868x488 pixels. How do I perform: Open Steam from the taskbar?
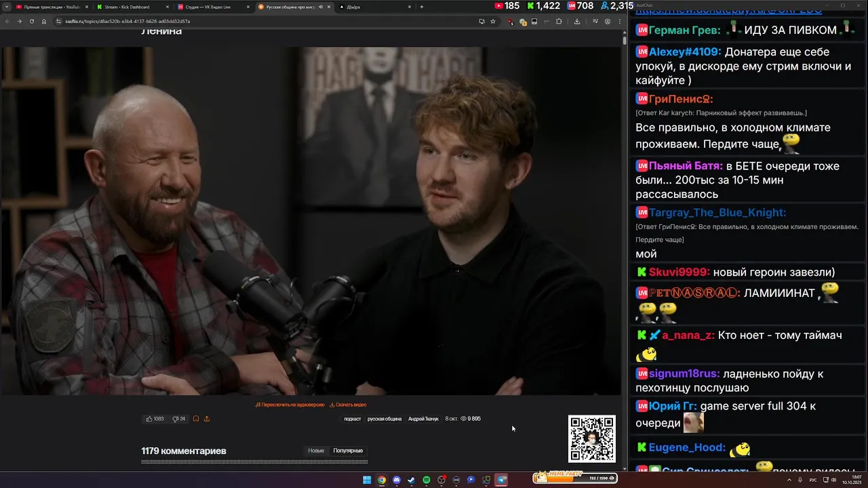(x=412, y=480)
